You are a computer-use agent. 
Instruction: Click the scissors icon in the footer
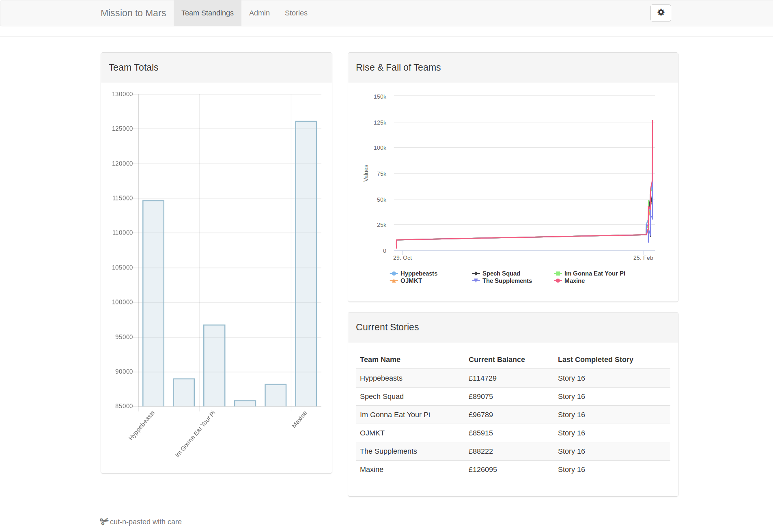[x=104, y=521]
